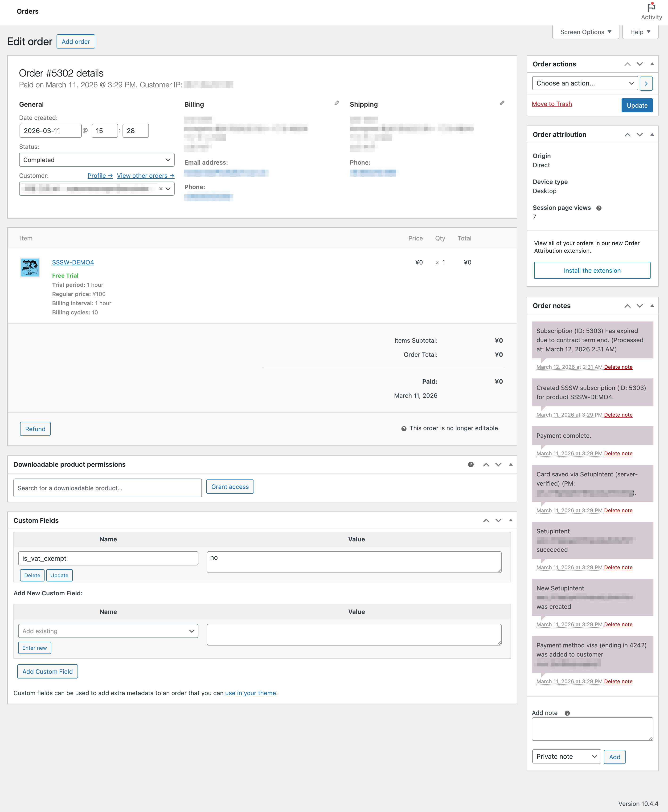Open the Screen Options tab
This screenshot has width=668, height=812.
point(585,32)
